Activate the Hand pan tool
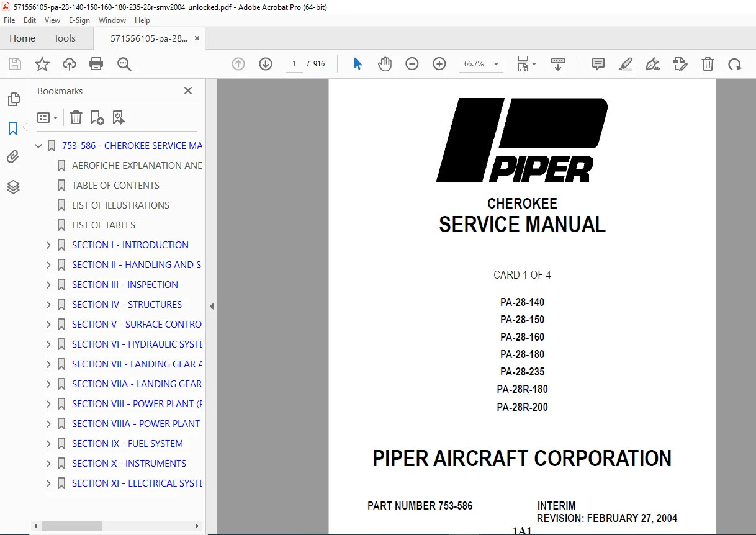Screen dimensions: 756x535 (385, 64)
